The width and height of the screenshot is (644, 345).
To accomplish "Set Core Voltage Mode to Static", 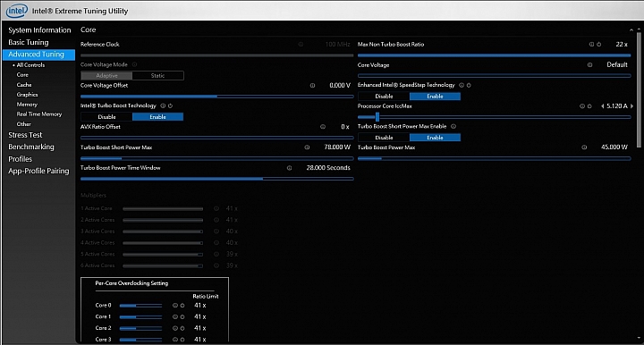I will coord(157,75).
